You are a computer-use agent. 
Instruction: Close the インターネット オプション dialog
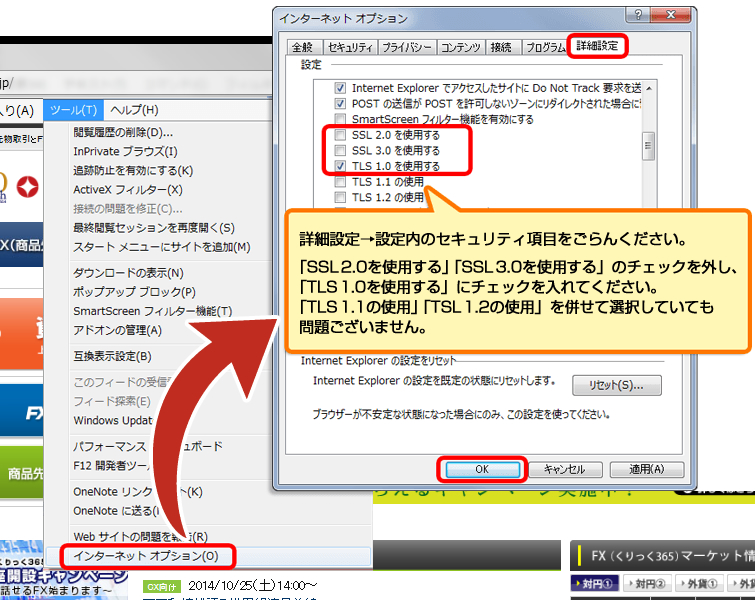[x=670, y=15]
